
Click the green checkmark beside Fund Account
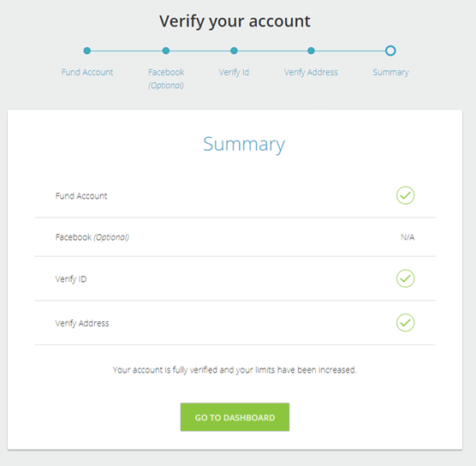tap(405, 195)
